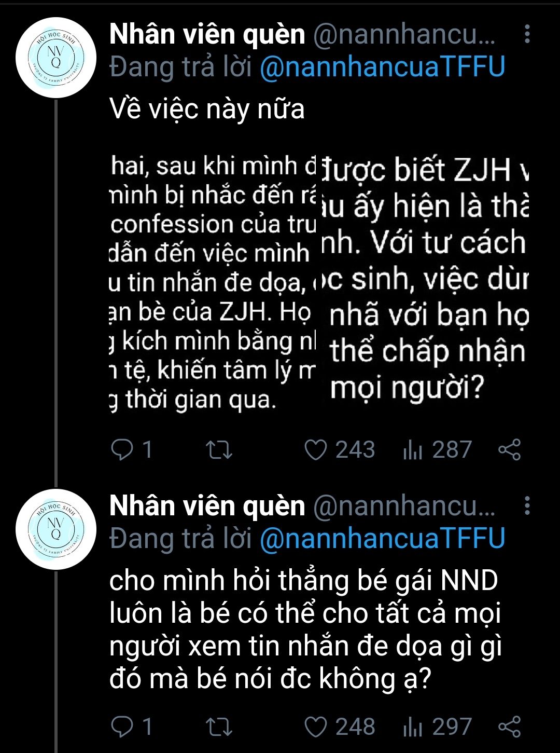The width and height of the screenshot is (560, 753).
Task: Open 'Nhân viên quèn' name on second tweet
Action: (207, 506)
